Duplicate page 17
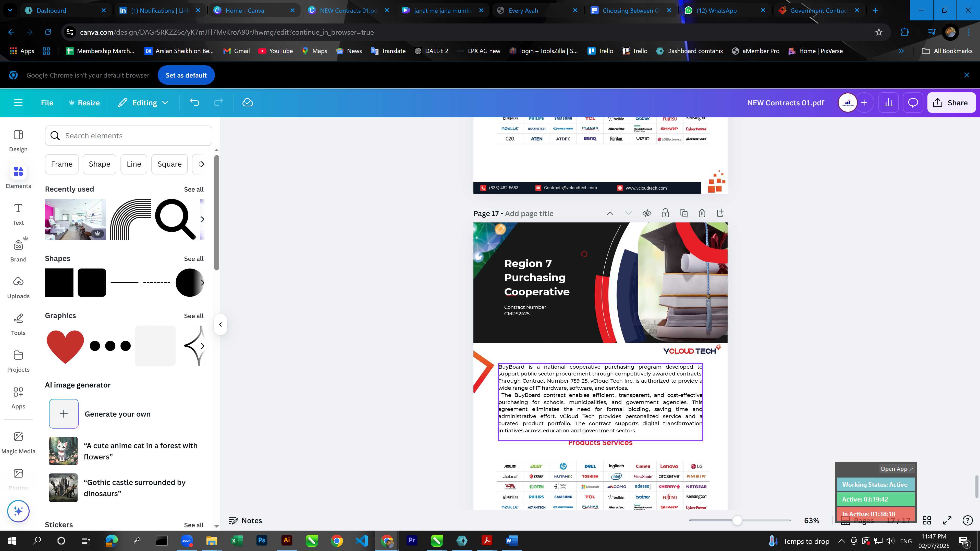The width and height of the screenshot is (980, 551). (x=684, y=213)
